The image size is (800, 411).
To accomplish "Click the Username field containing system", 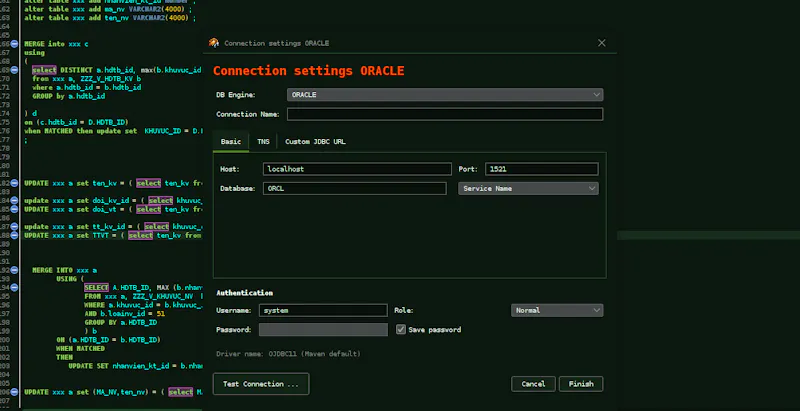I will pos(323,310).
